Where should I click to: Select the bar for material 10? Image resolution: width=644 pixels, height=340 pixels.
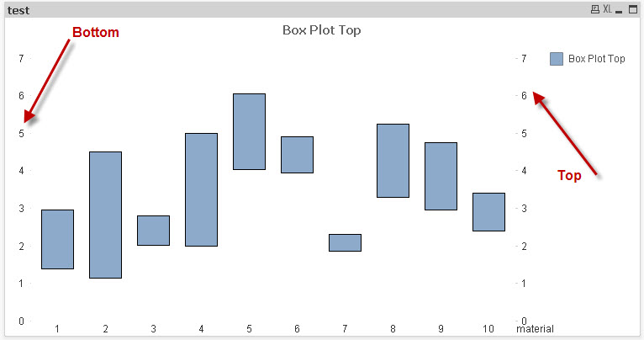(x=488, y=211)
